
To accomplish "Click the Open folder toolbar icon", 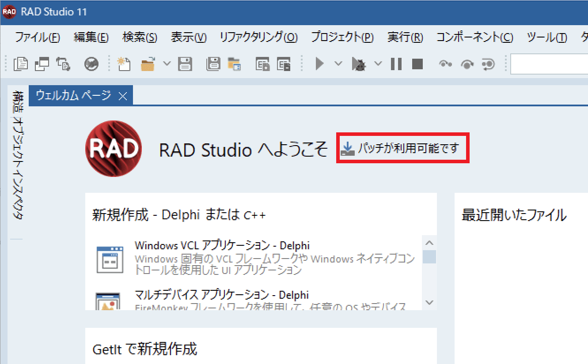I will 148,64.
